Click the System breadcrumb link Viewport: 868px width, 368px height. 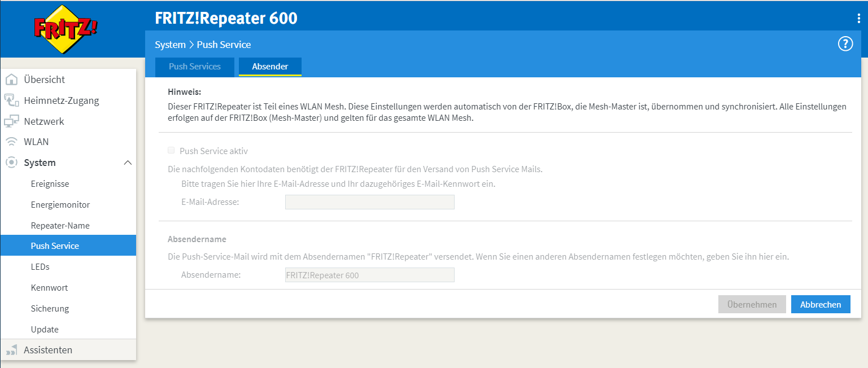[170, 45]
